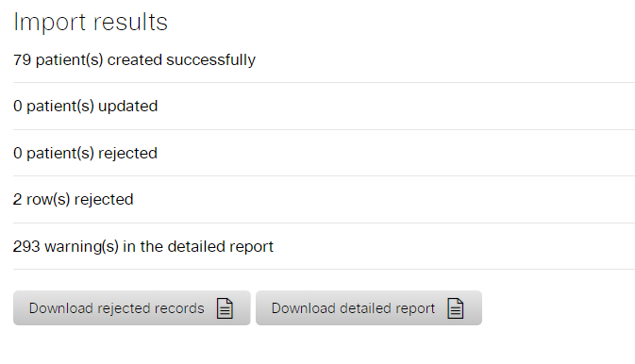Click the patients created successfully line
The height and width of the screenshot is (364, 635).
(134, 60)
